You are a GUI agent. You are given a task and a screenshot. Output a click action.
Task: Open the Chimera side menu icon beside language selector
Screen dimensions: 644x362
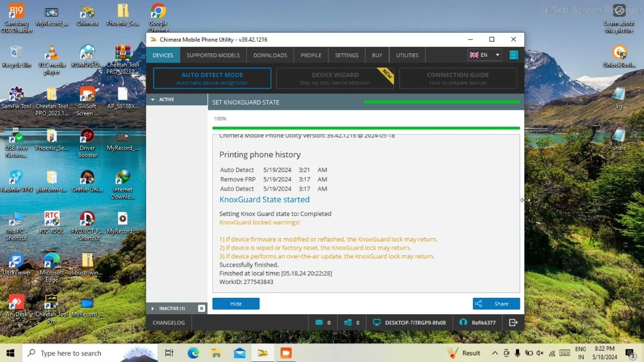pyautogui.click(x=514, y=55)
